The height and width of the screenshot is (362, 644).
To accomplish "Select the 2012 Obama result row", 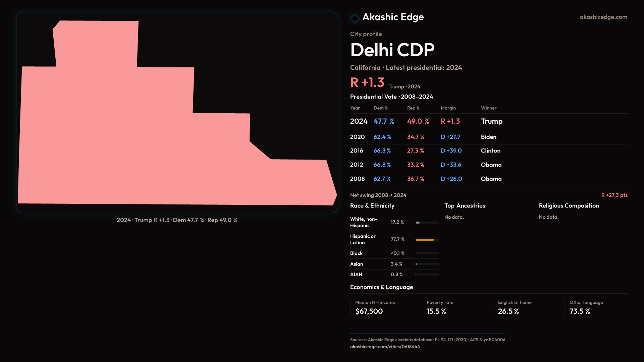I will (x=488, y=165).
